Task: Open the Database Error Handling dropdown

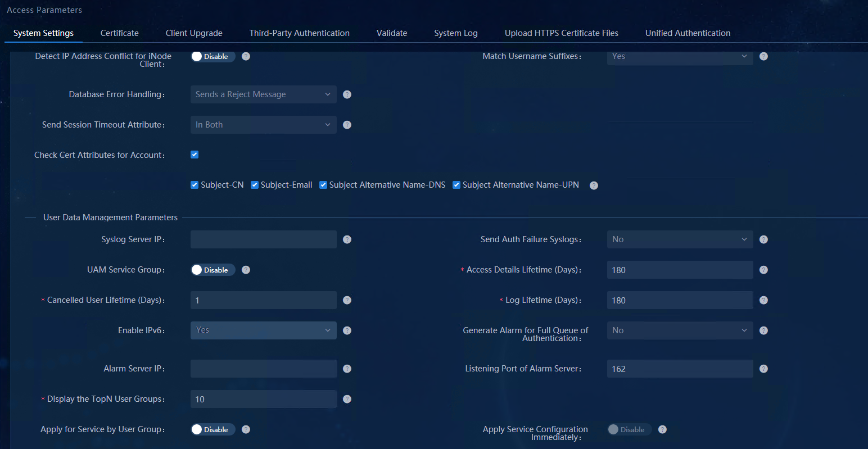Action: pos(264,94)
